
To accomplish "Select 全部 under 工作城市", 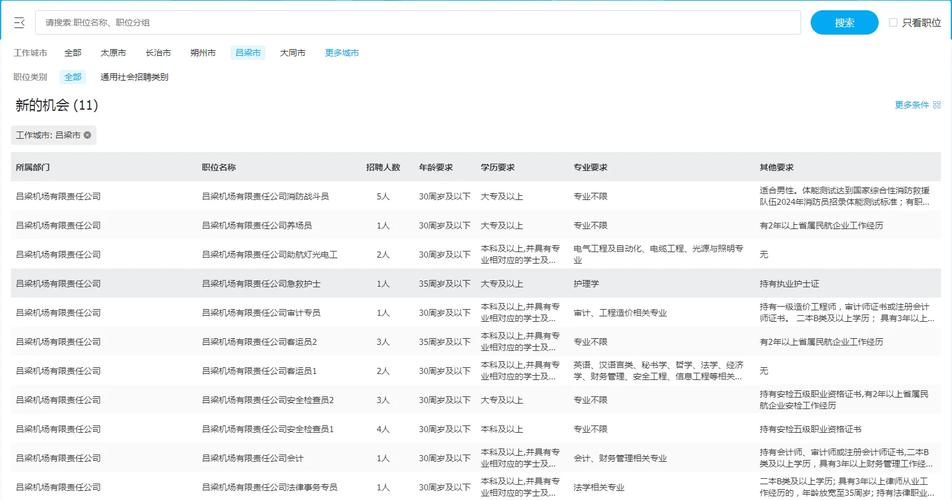I will (x=73, y=53).
